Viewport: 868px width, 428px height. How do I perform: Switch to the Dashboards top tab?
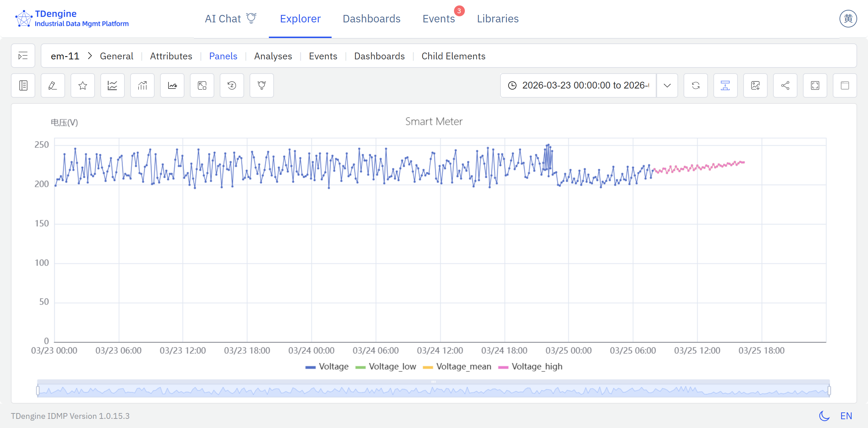click(x=371, y=19)
